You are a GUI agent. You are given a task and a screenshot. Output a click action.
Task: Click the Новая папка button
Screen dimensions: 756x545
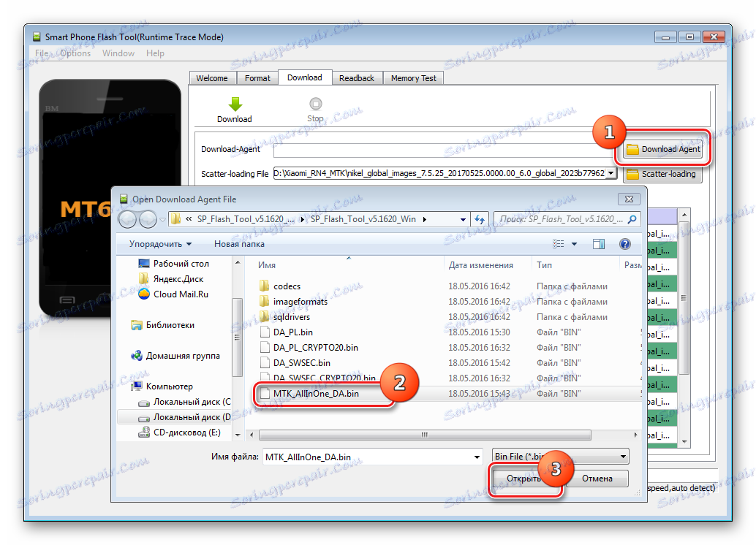click(239, 244)
